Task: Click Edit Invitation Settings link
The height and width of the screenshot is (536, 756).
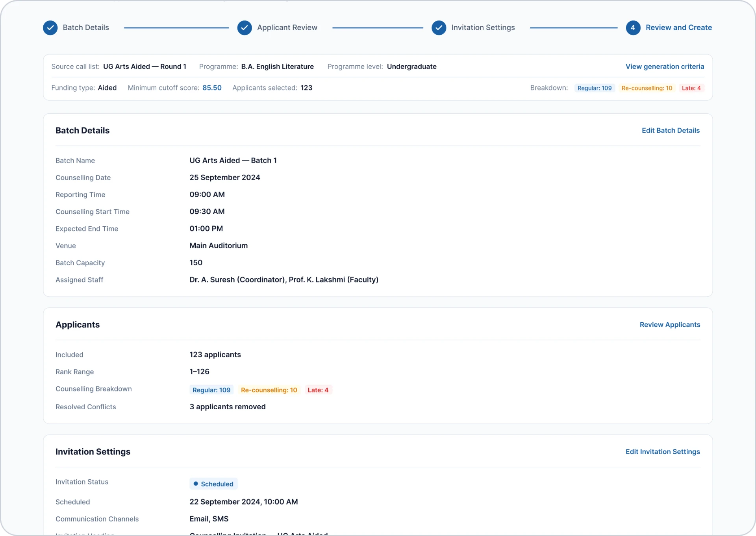Action: [663, 452]
